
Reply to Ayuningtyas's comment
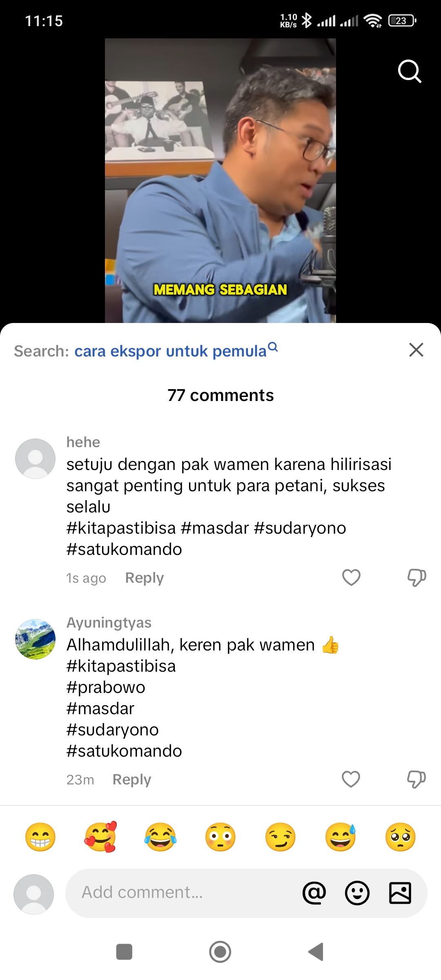point(132,780)
